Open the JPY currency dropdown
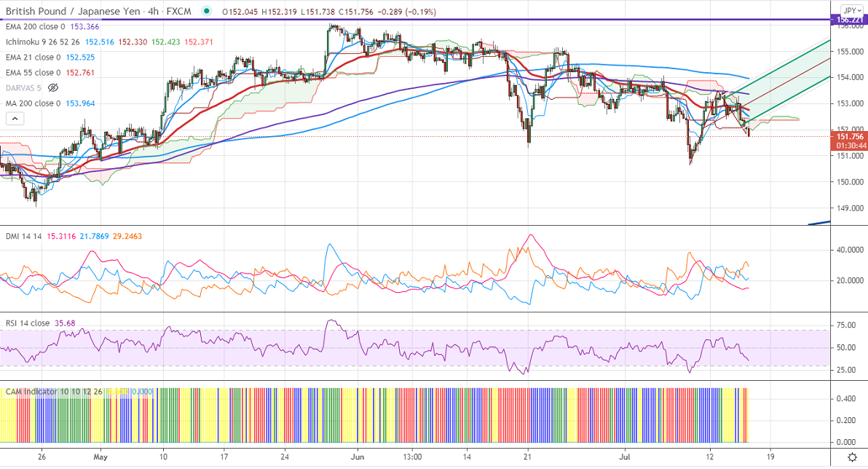 tap(851, 11)
